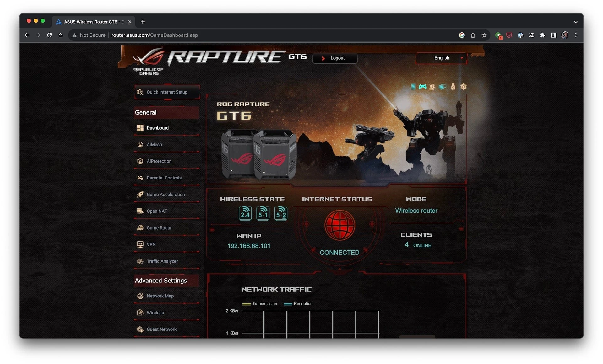Select the ASUS Wireless Router GT6 tab
This screenshot has width=603, height=364.
tap(94, 22)
